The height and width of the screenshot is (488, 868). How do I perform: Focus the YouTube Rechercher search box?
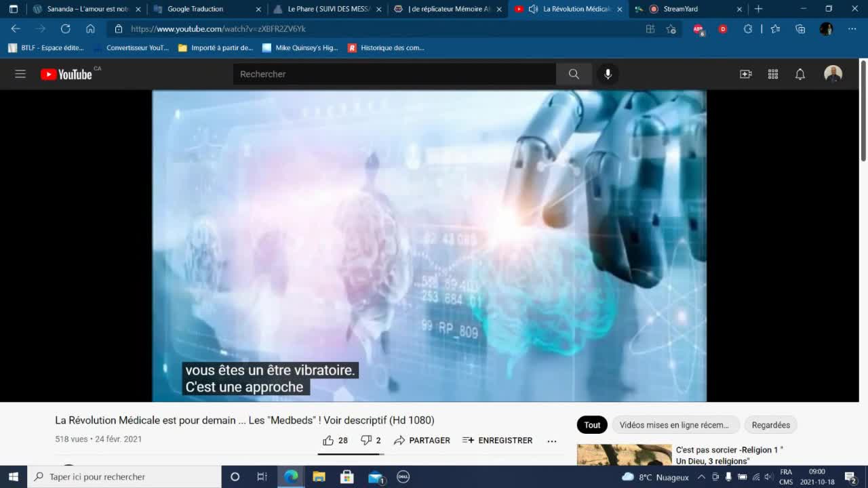pyautogui.click(x=395, y=74)
